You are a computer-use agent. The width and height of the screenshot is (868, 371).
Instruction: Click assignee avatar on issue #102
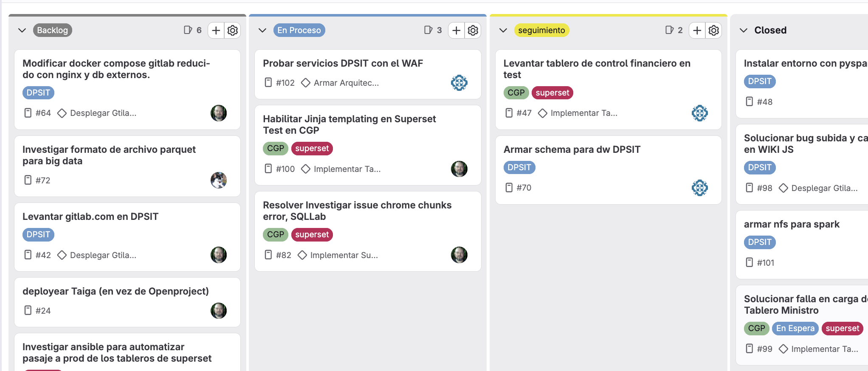[x=459, y=83]
